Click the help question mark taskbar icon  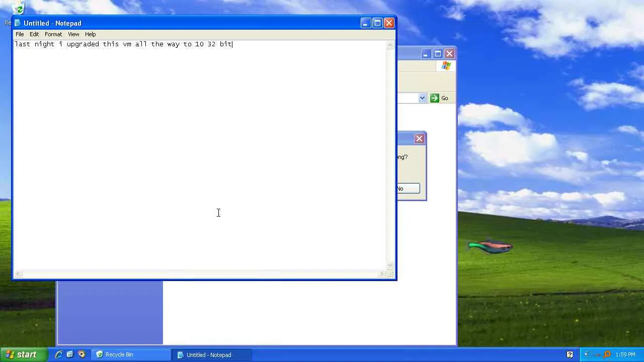tap(570, 354)
